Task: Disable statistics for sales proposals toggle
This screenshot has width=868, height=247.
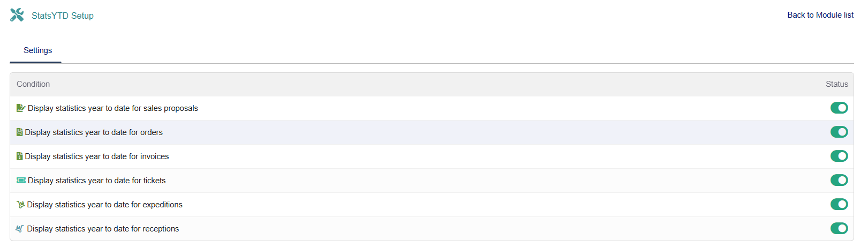Action: click(x=839, y=108)
